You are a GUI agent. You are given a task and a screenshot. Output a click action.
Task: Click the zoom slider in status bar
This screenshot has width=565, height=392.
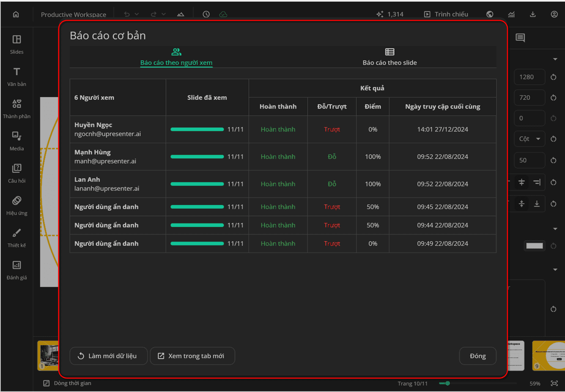(x=477, y=383)
